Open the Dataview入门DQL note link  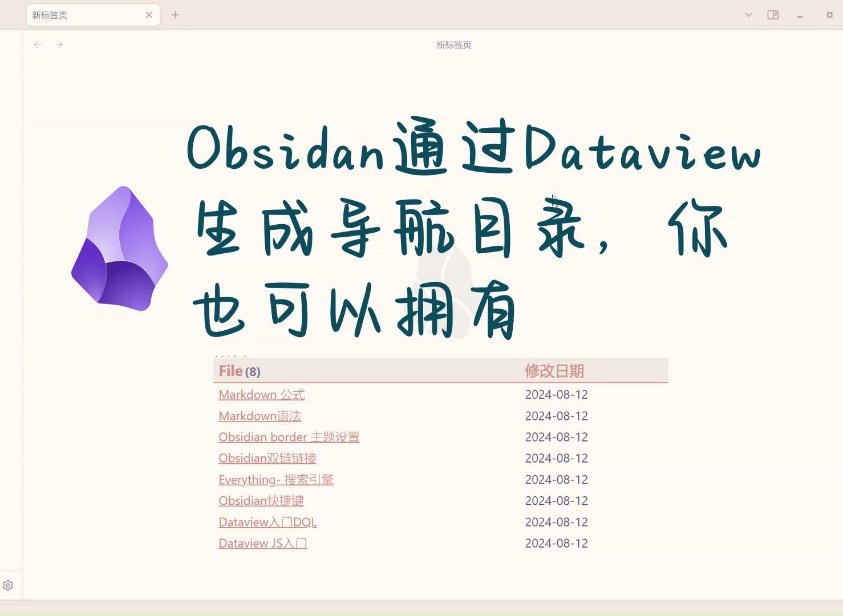click(x=268, y=522)
